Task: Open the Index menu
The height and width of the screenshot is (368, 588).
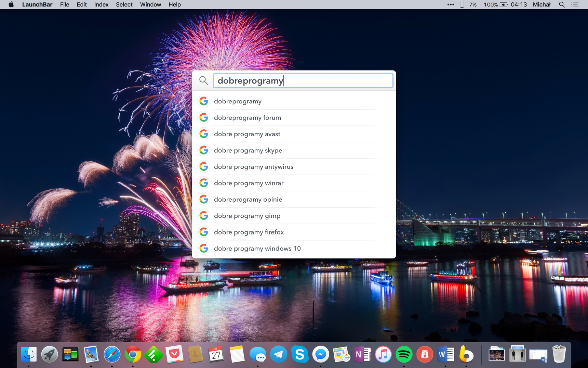Action: tap(101, 4)
